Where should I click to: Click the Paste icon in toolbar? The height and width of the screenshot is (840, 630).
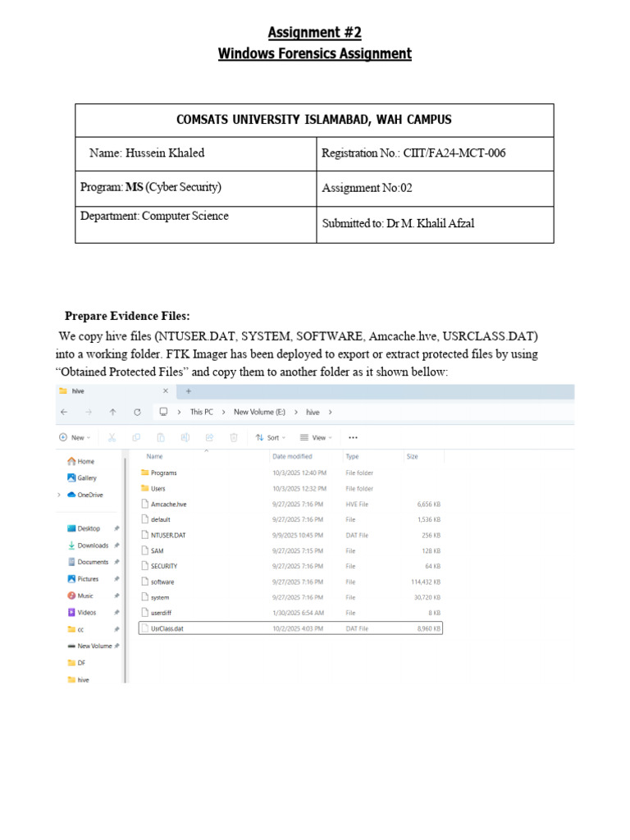[161, 438]
